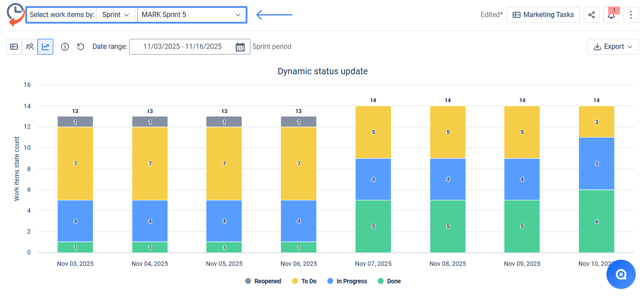
Task: Click the Marketing Tasks button
Action: pyautogui.click(x=543, y=15)
